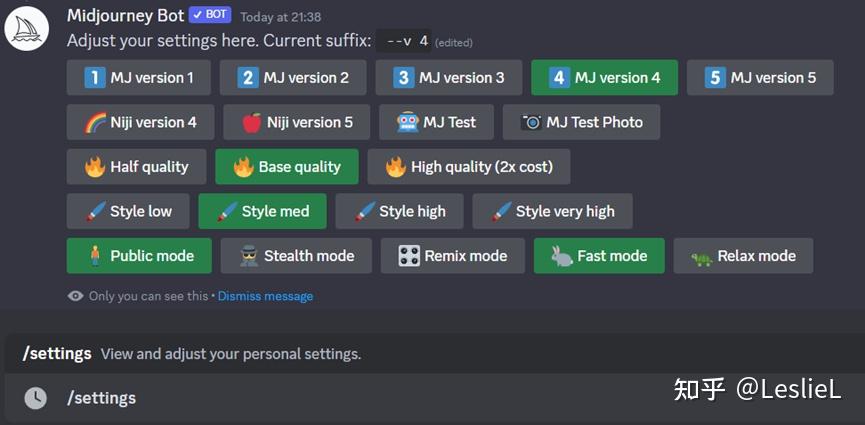Image resolution: width=865 pixels, height=425 pixels.
Task: Pick the MJ Test robot button
Action: click(x=436, y=122)
